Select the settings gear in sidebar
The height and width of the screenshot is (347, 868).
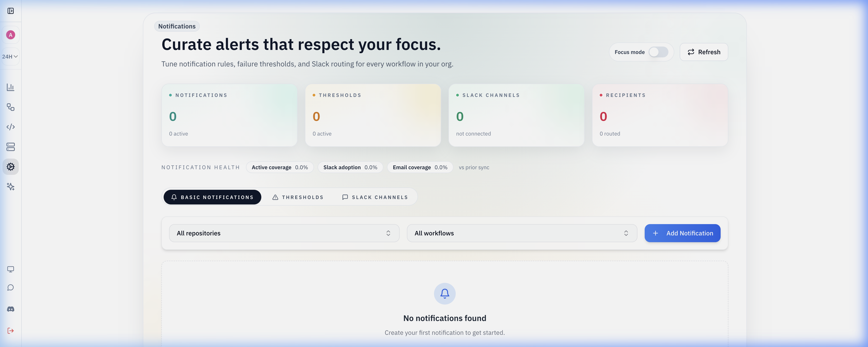[x=10, y=166]
